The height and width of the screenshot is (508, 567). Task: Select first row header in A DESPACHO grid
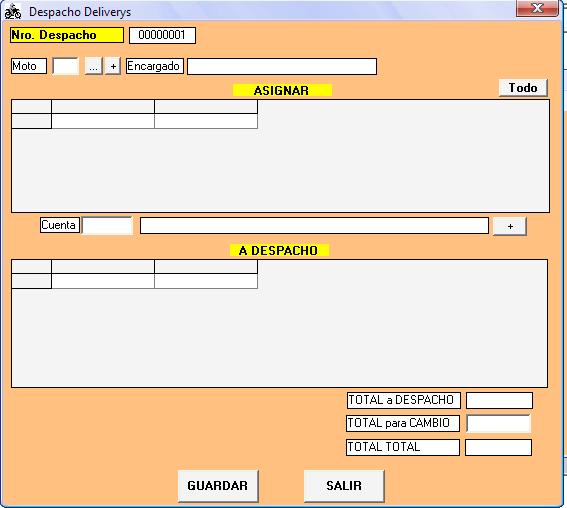(x=31, y=281)
